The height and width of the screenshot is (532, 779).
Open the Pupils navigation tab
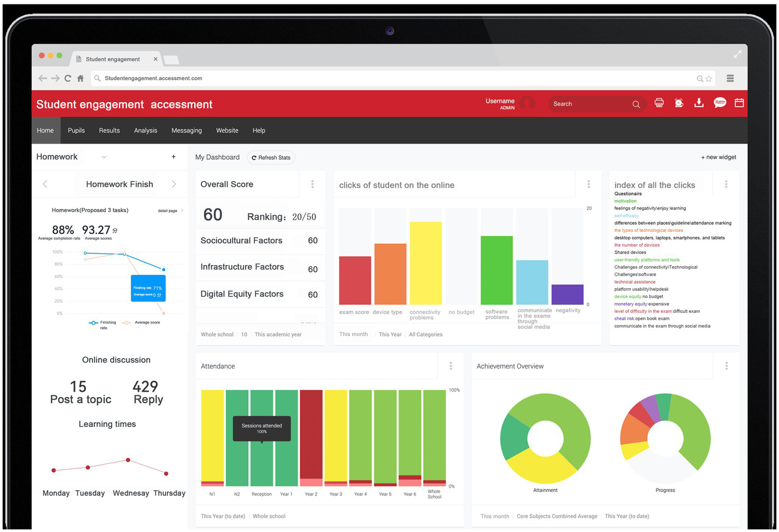[x=76, y=130]
